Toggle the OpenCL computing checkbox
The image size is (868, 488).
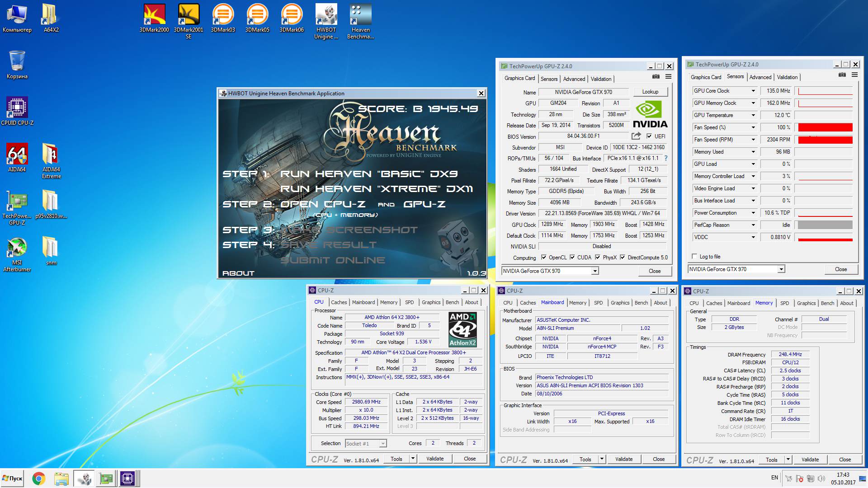[543, 257]
